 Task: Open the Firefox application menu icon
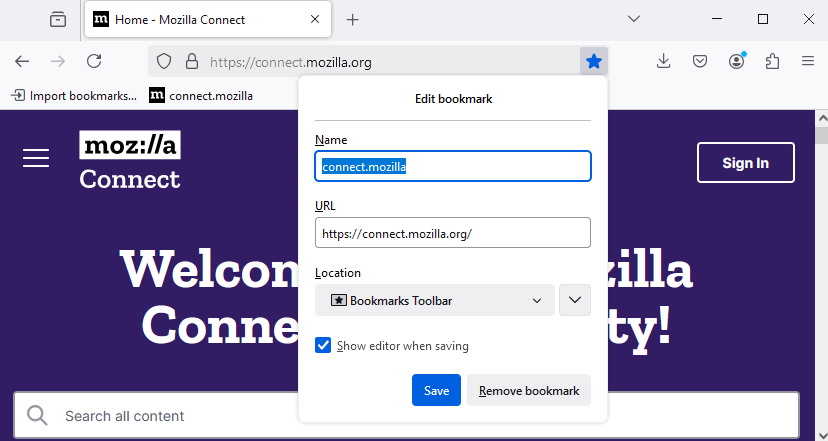[x=808, y=62]
